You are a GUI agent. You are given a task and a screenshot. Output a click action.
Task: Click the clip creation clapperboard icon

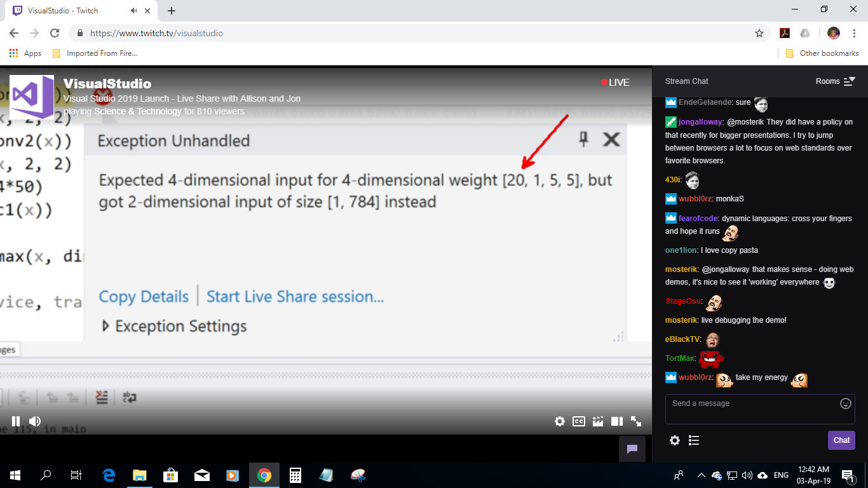(597, 421)
